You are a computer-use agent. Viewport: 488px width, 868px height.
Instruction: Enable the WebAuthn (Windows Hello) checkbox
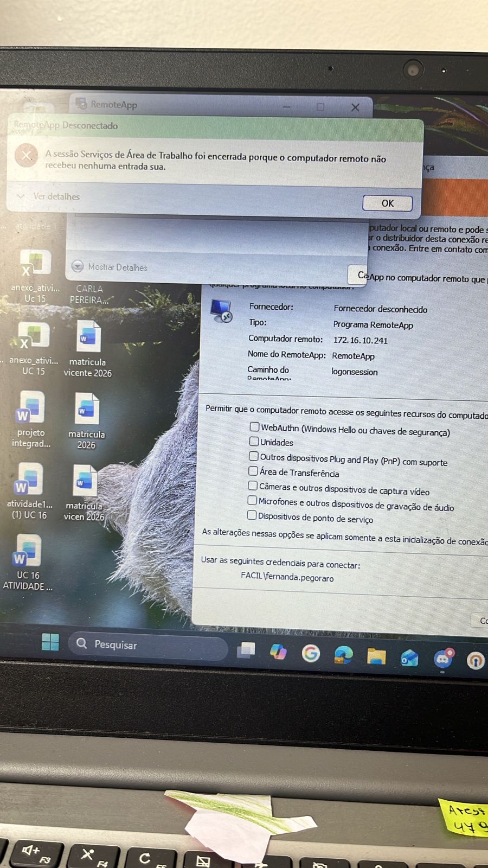254,427
